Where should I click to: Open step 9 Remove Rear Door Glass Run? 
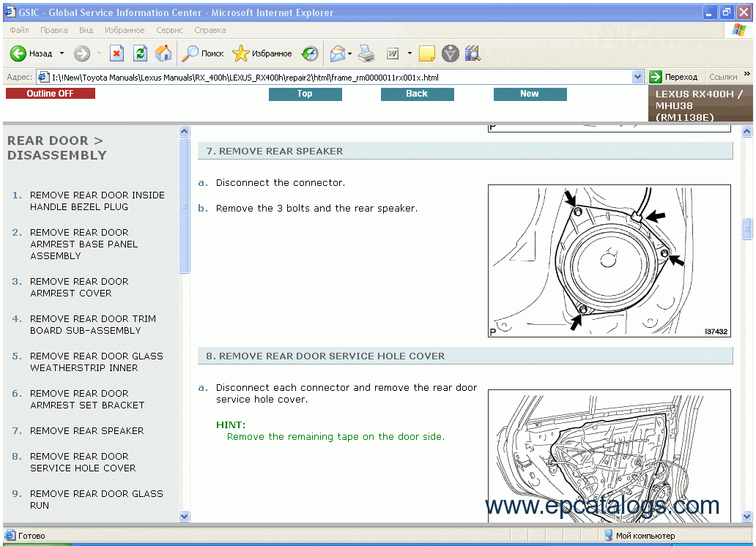click(x=97, y=500)
